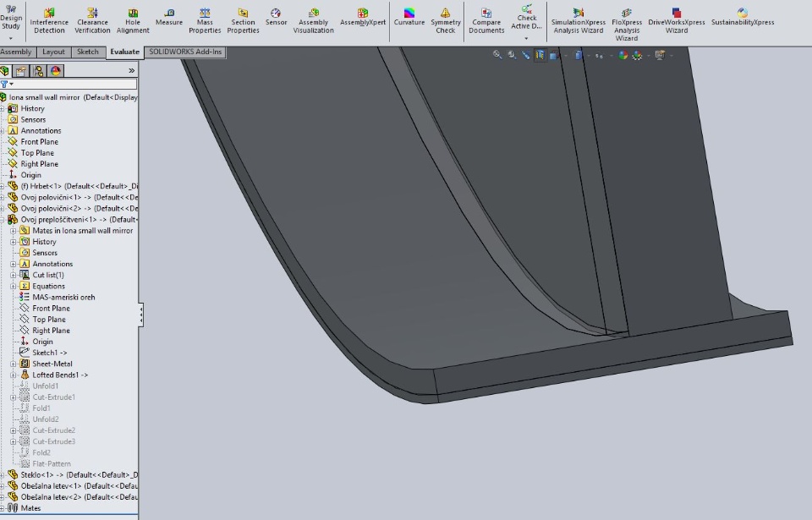Switch to ConfigurationManager tab

click(x=38, y=70)
